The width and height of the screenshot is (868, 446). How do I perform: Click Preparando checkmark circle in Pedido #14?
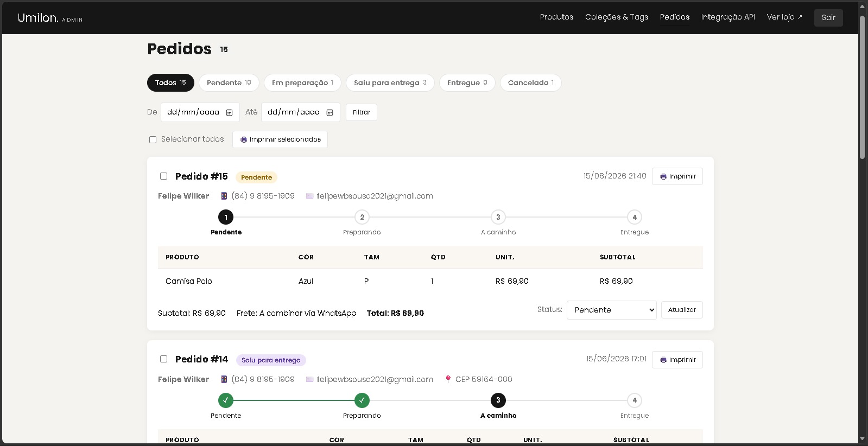point(362,400)
